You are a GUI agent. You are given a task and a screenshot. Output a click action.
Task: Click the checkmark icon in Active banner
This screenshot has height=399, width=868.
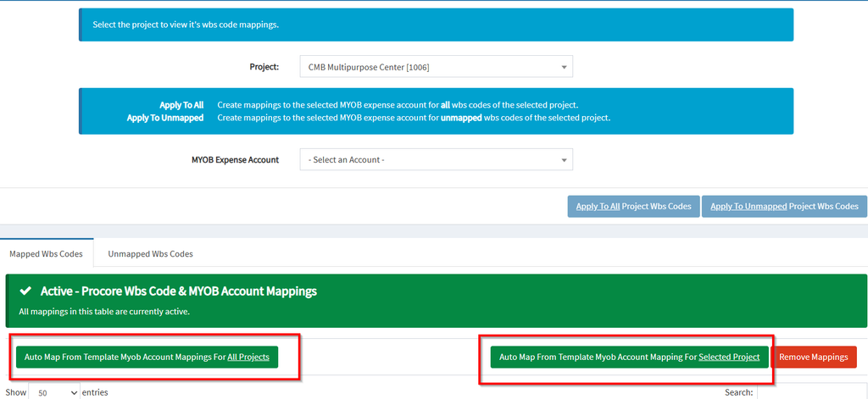click(25, 291)
